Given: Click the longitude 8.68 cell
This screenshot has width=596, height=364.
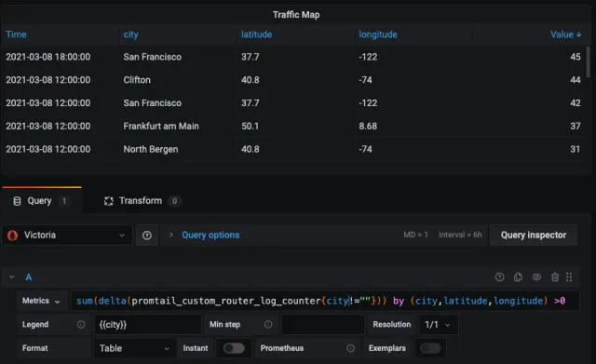Looking at the screenshot, I should click(x=368, y=127).
